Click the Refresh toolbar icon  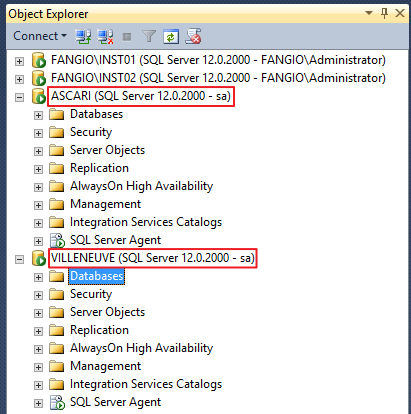(171, 37)
